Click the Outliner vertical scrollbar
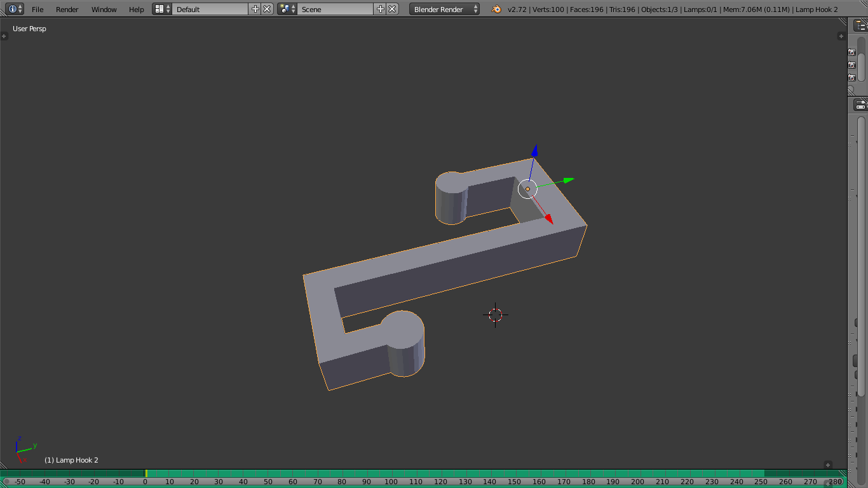The width and height of the screenshot is (868, 488). pos(862,58)
